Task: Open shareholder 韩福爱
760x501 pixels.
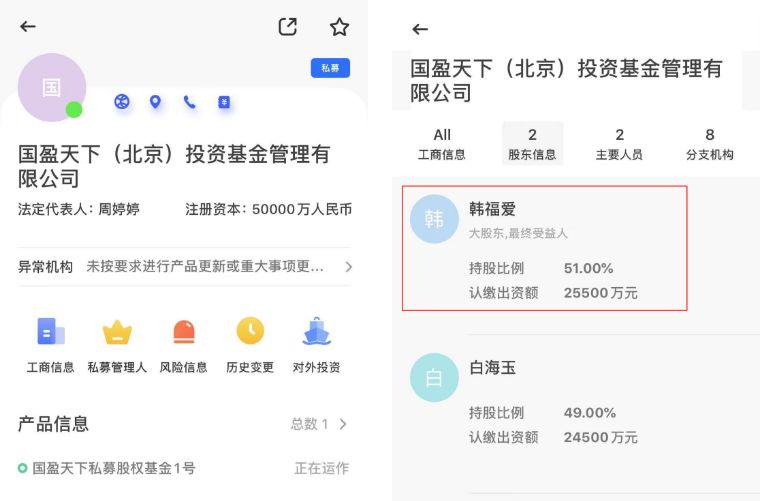Action: click(x=492, y=209)
